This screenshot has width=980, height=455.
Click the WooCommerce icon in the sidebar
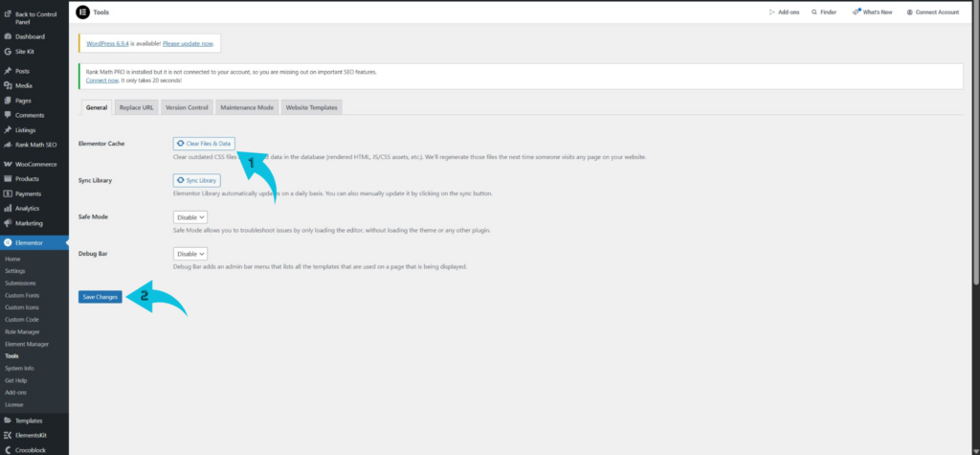pyautogui.click(x=8, y=165)
